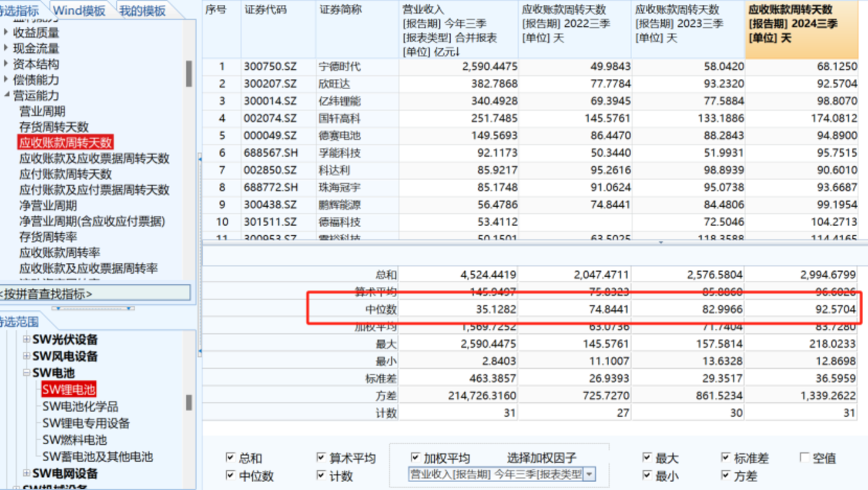This screenshot has width=868, height=490.
Task: Expand the SW风电设备 plus icon
Action: (x=27, y=356)
